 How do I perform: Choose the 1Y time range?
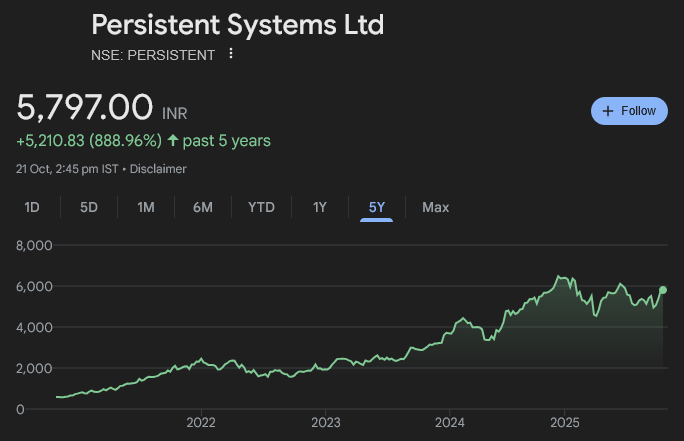[319, 207]
